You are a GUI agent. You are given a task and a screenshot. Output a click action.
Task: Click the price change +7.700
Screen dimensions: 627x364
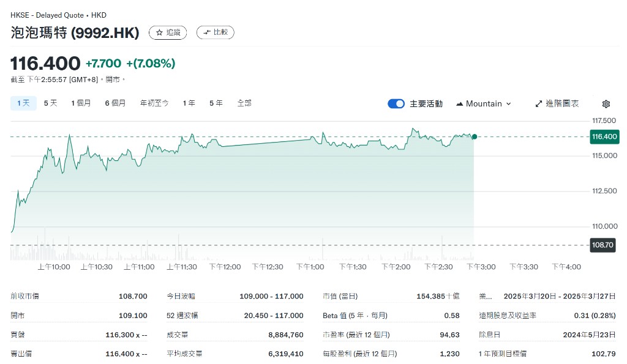coord(103,63)
